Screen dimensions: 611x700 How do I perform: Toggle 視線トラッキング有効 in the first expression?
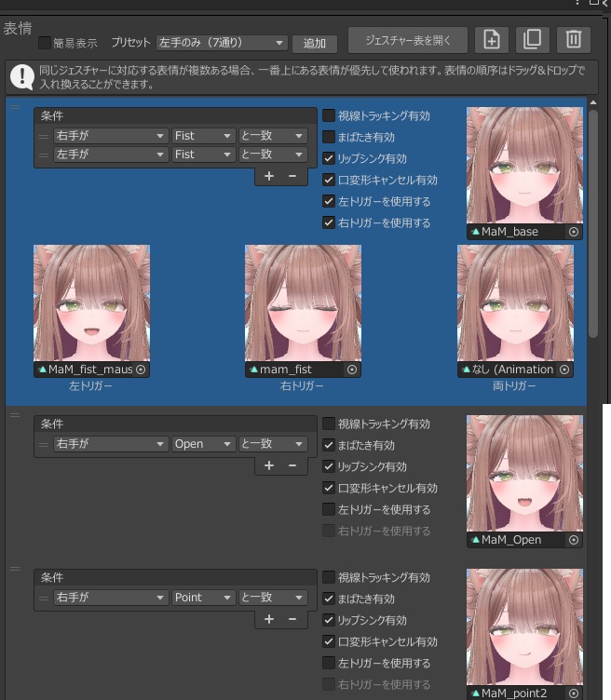(329, 115)
